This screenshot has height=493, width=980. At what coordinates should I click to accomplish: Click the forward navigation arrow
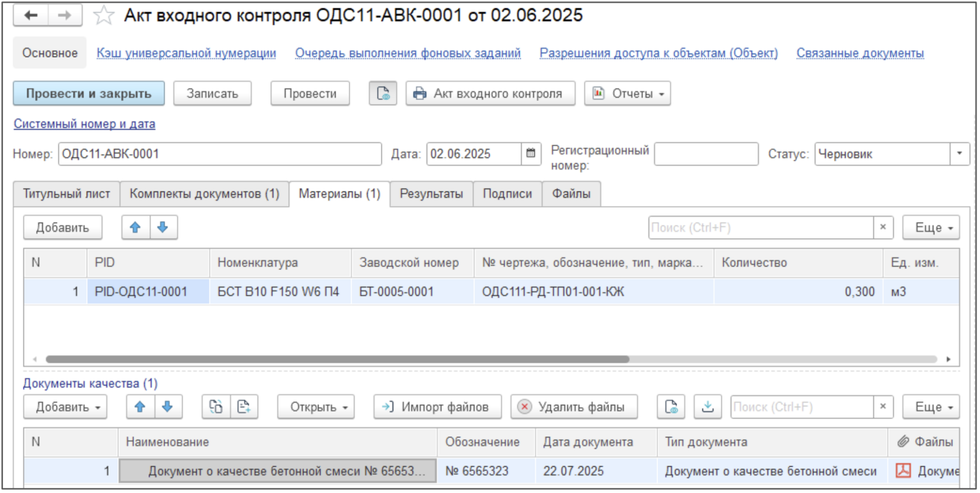(64, 15)
